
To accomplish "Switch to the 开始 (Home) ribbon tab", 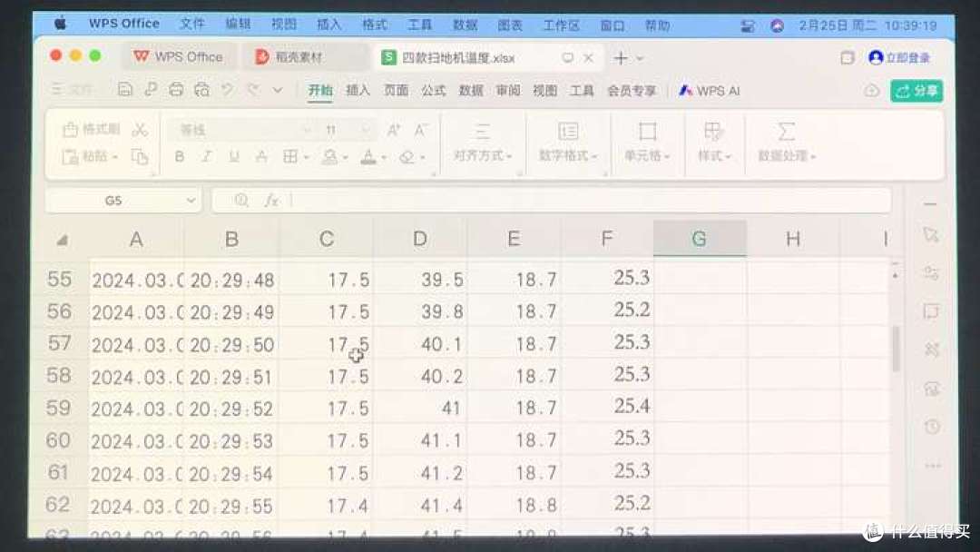I will [320, 91].
